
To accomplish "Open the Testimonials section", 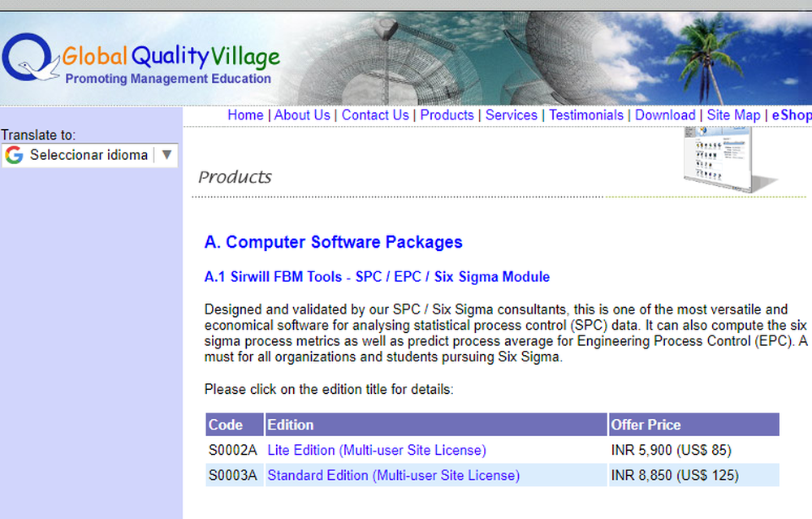I will [x=586, y=115].
